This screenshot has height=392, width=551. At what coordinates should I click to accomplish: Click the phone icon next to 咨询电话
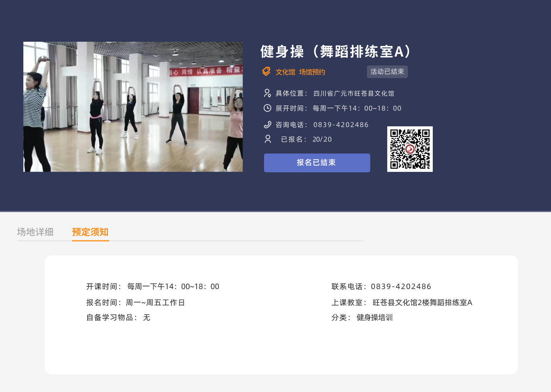pos(267,124)
